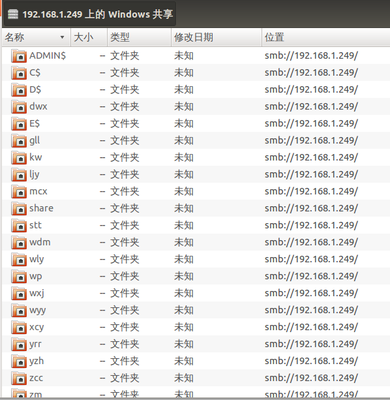Click the server icon in the title bar
Image resolution: width=390 pixels, height=400 pixels.
pos(13,14)
